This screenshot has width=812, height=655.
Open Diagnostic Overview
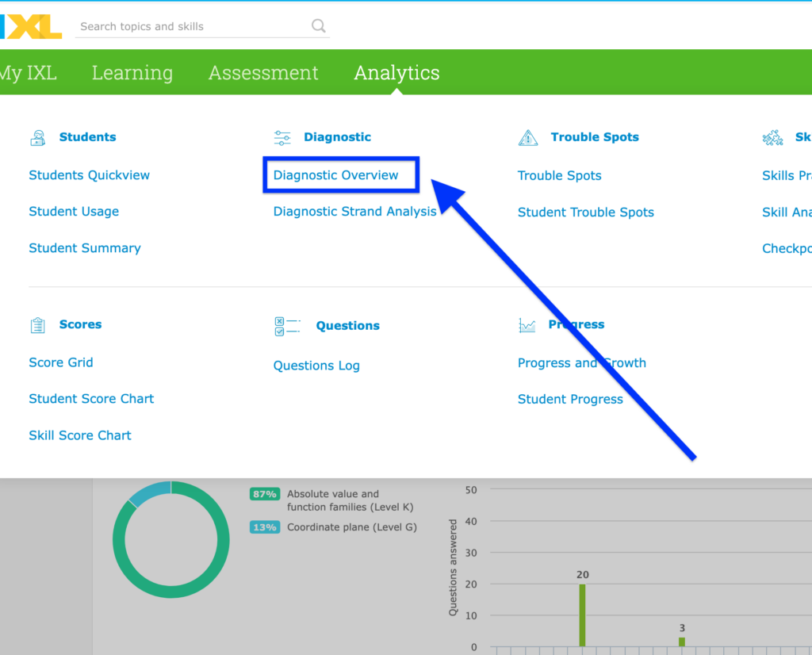(x=335, y=175)
